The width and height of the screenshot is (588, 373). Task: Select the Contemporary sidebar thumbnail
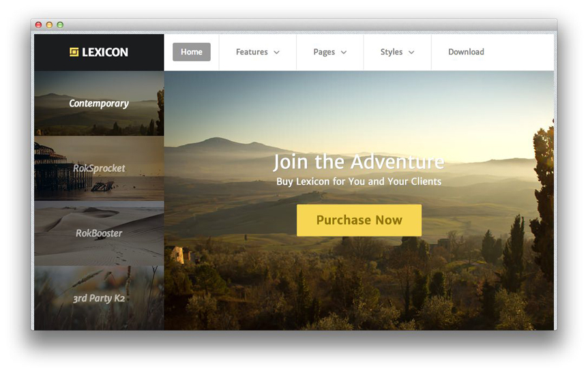point(99,104)
